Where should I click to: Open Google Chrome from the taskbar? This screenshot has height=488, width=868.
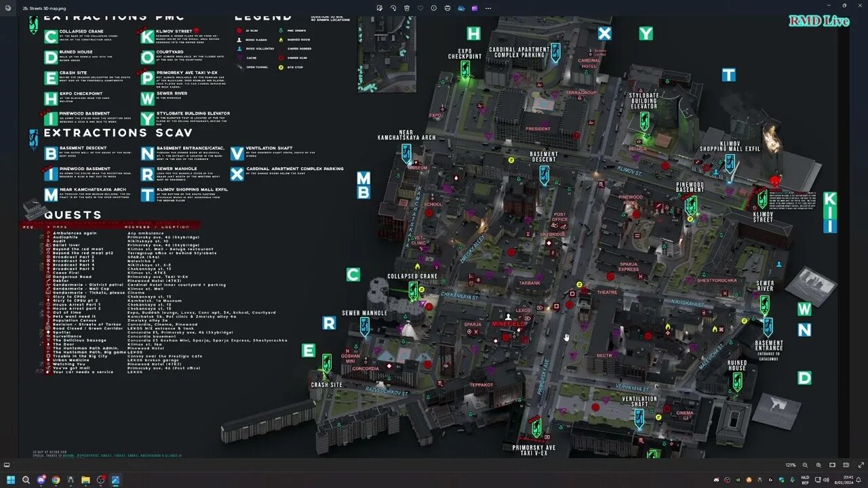[x=56, y=480]
